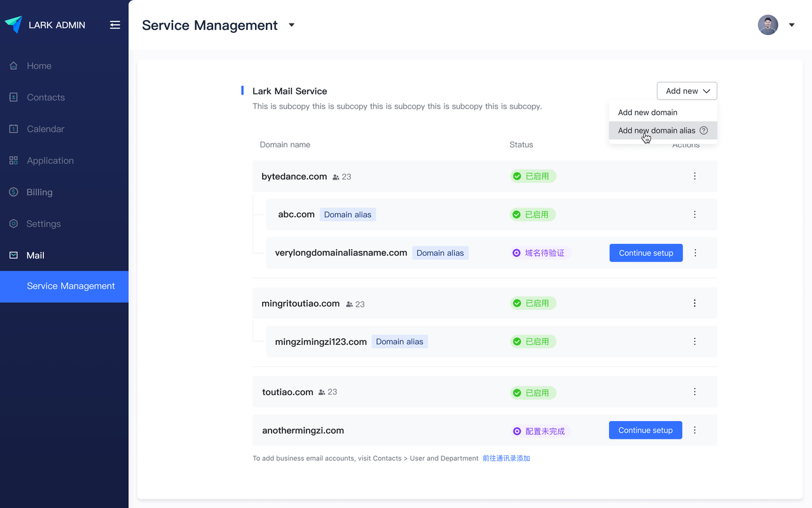The height and width of the screenshot is (508, 812).
Task: Click the user count icon next to mingritoutiao.com
Action: pos(350,304)
